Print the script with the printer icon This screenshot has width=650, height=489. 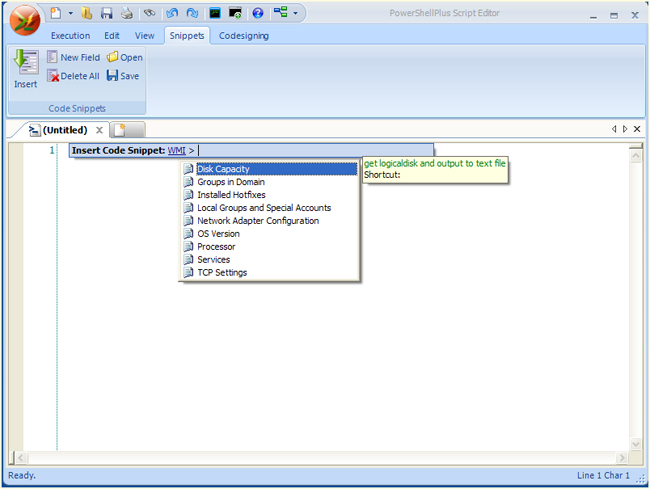126,13
